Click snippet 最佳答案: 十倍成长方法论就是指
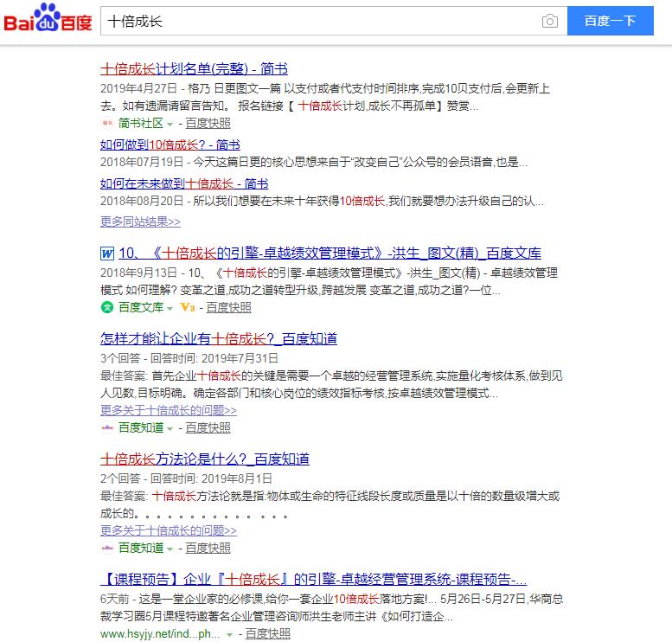Image resolution: width=672 pixels, height=642 pixels. (x=330, y=504)
